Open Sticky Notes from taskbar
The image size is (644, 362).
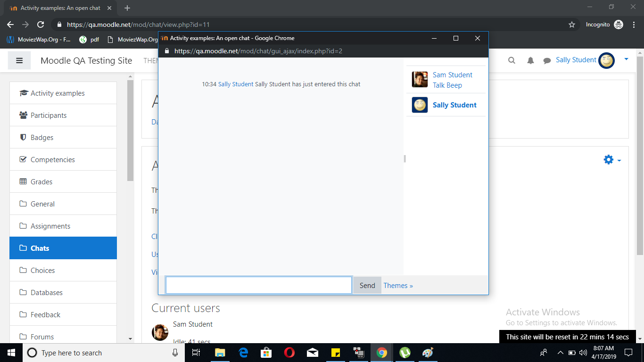click(x=336, y=353)
